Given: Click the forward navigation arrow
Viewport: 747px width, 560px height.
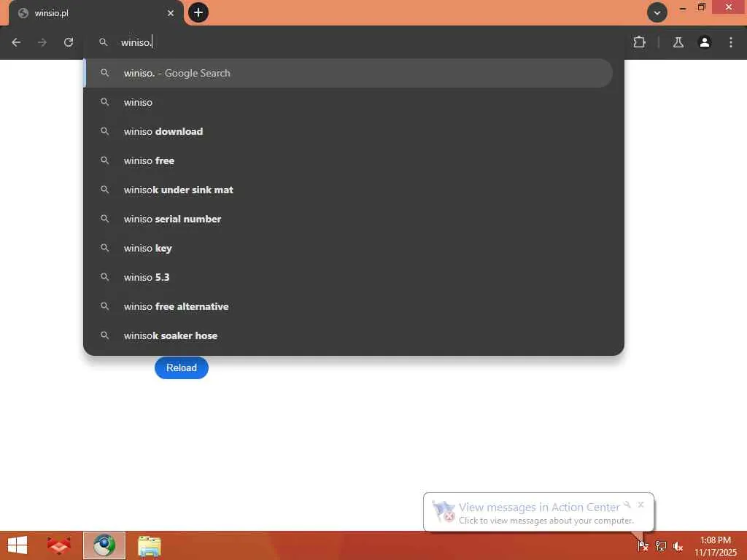Looking at the screenshot, I should [x=42, y=42].
